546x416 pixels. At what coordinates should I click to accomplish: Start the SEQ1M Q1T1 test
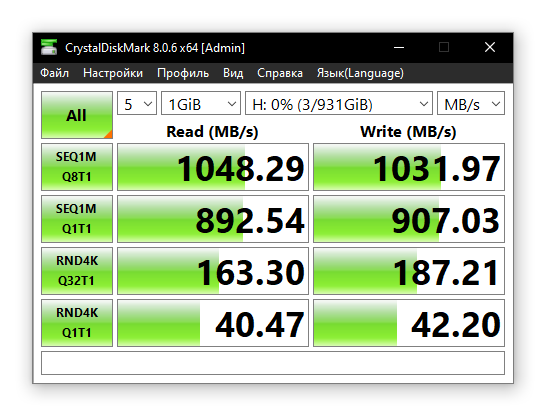tap(77, 219)
